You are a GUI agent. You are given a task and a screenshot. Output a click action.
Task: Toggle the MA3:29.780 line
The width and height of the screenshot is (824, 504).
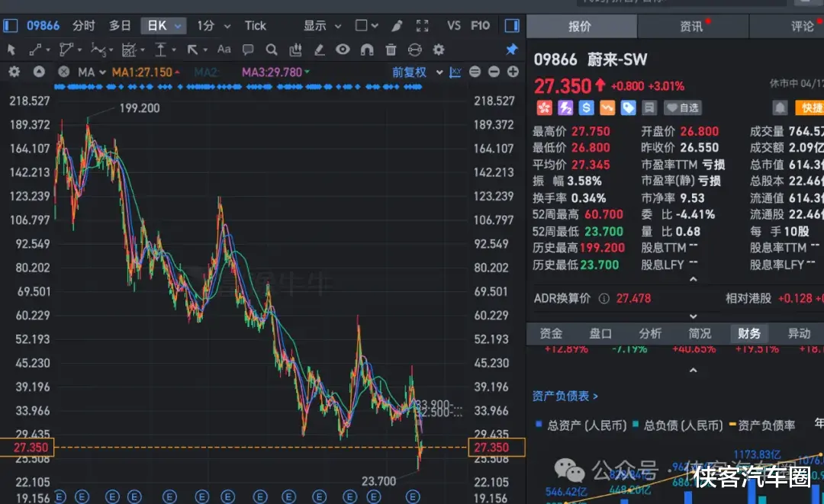275,72
